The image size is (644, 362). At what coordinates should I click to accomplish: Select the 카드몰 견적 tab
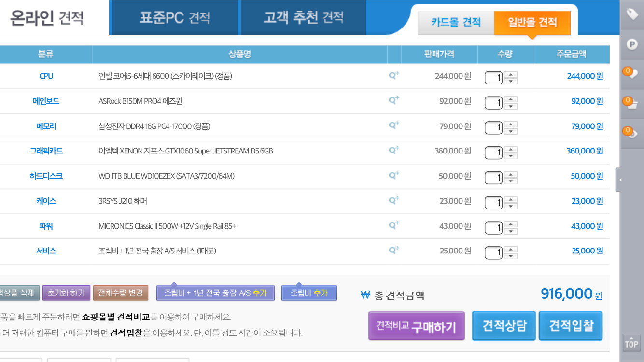coord(456,22)
